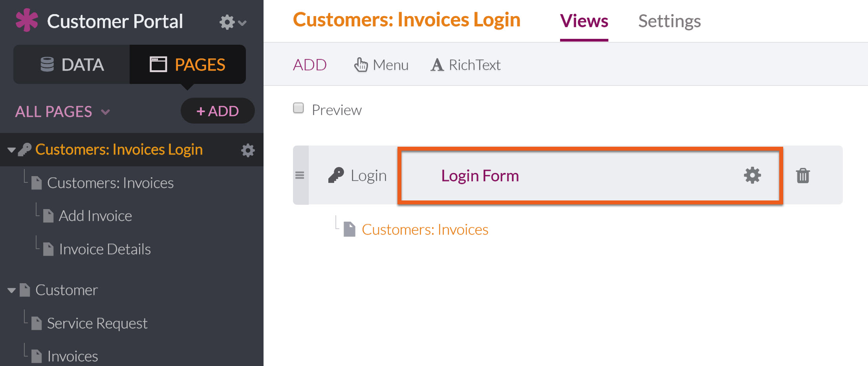Collapse the Customers: Invoices Login tree
Image resolution: width=868 pixels, height=366 pixels.
11,150
